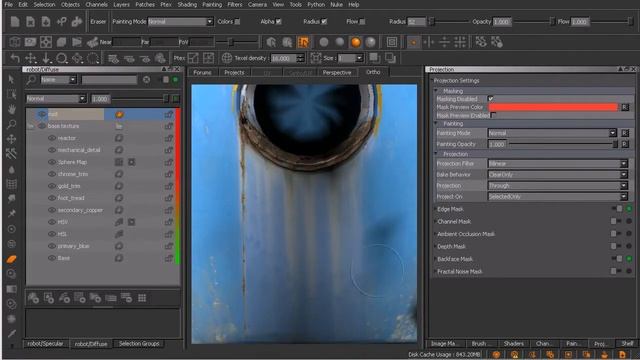Toggle the Alpha checkbox in tool options
This screenshot has height=360, width=640.
point(278,22)
